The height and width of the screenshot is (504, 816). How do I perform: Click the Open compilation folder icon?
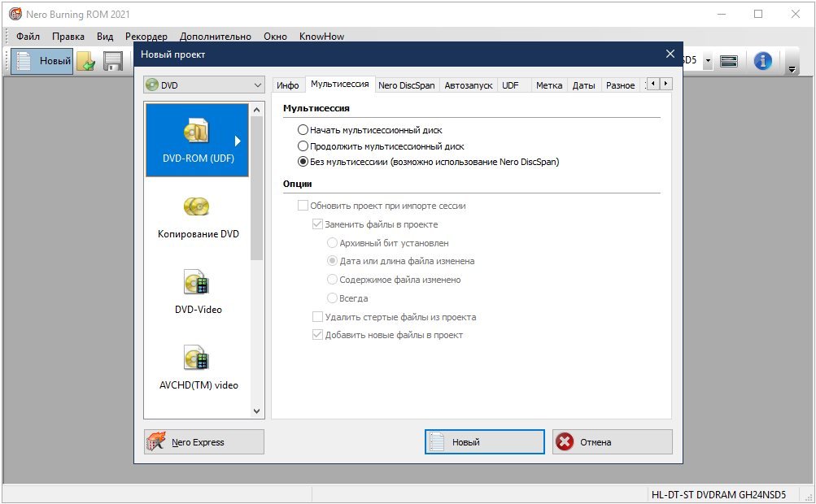point(86,62)
